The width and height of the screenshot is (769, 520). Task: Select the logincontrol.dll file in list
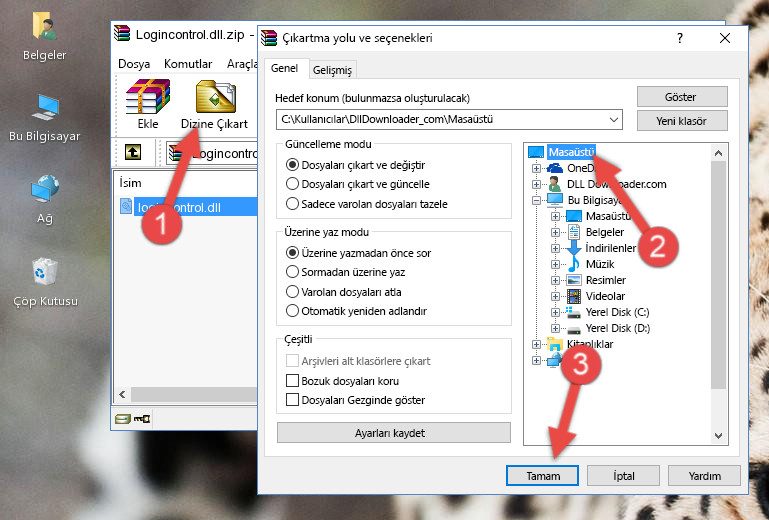pyautogui.click(x=178, y=207)
